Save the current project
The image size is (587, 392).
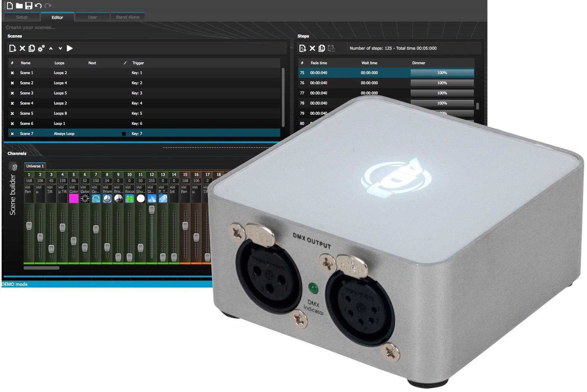pyautogui.click(x=29, y=5)
